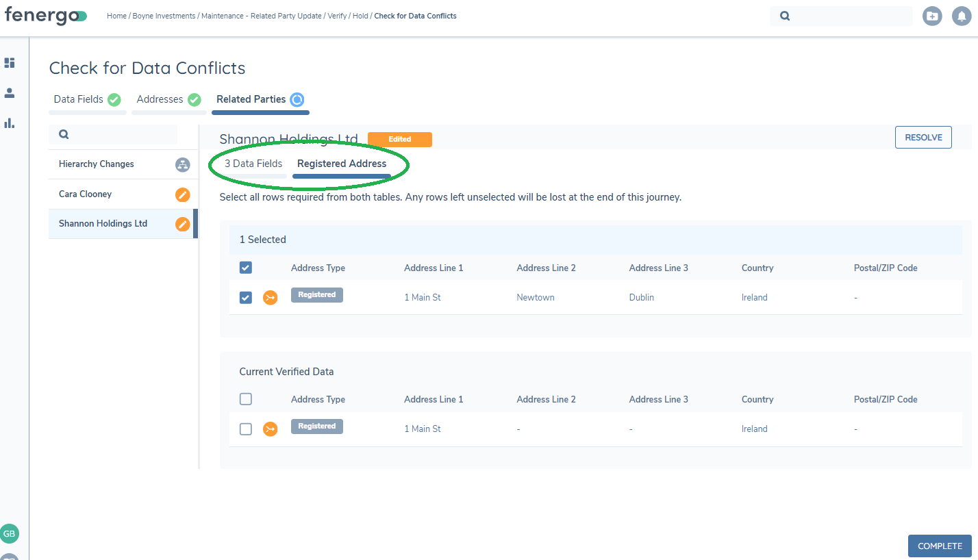Click Boyne Investments in the breadcrumb
Image resolution: width=978 pixels, height=560 pixels.
coord(164,16)
